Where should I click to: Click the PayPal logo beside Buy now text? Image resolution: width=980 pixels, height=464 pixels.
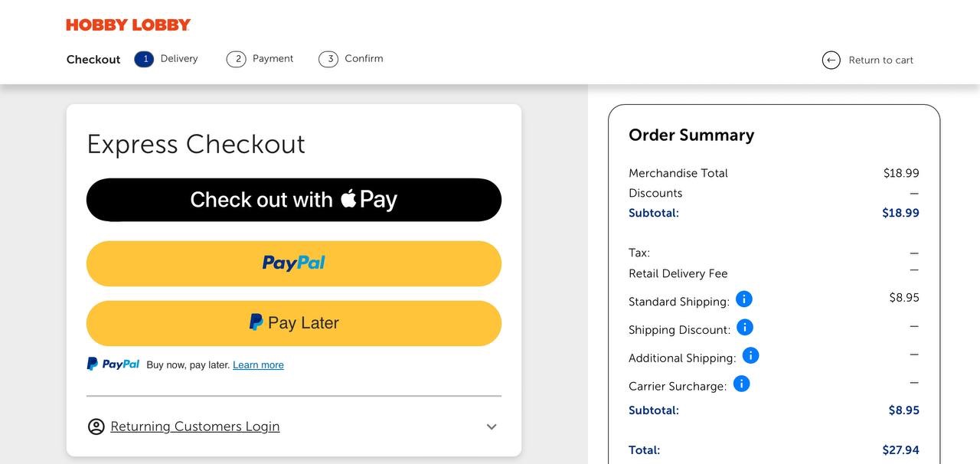coord(113,364)
